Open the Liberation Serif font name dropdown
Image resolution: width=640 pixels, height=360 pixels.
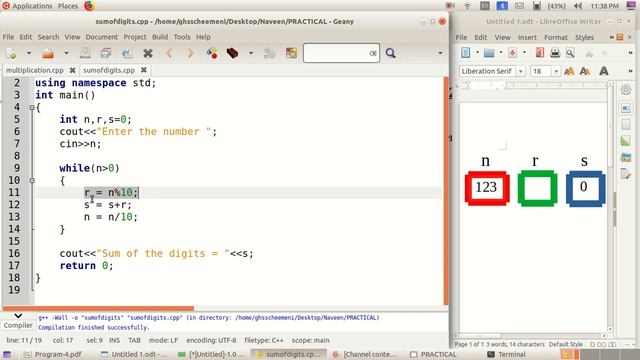tap(520, 71)
